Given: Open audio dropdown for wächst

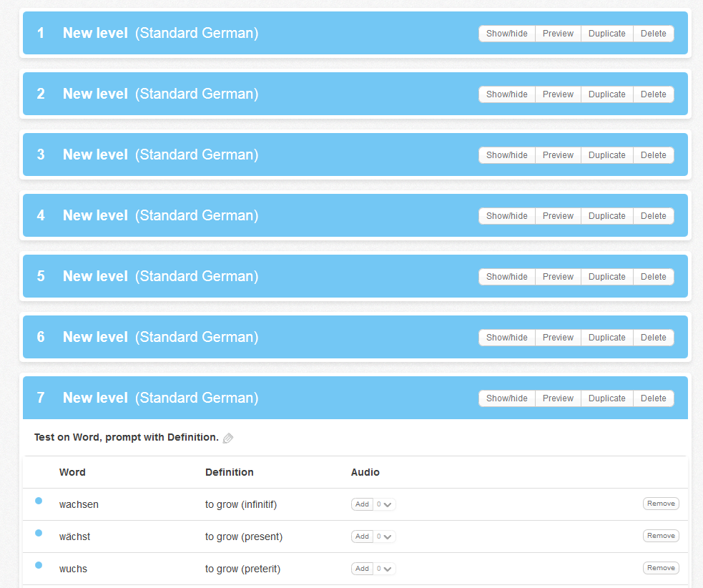Looking at the screenshot, I should [x=385, y=536].
